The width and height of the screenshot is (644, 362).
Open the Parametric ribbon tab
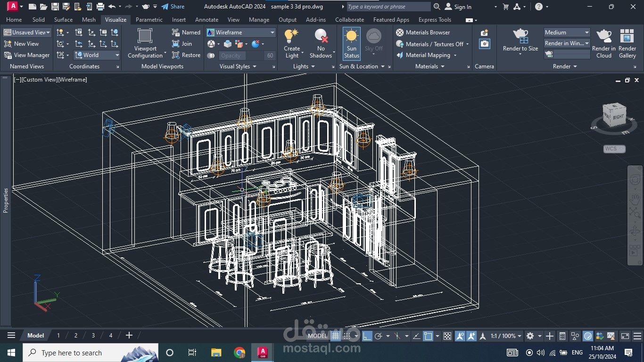coord(149,20)
